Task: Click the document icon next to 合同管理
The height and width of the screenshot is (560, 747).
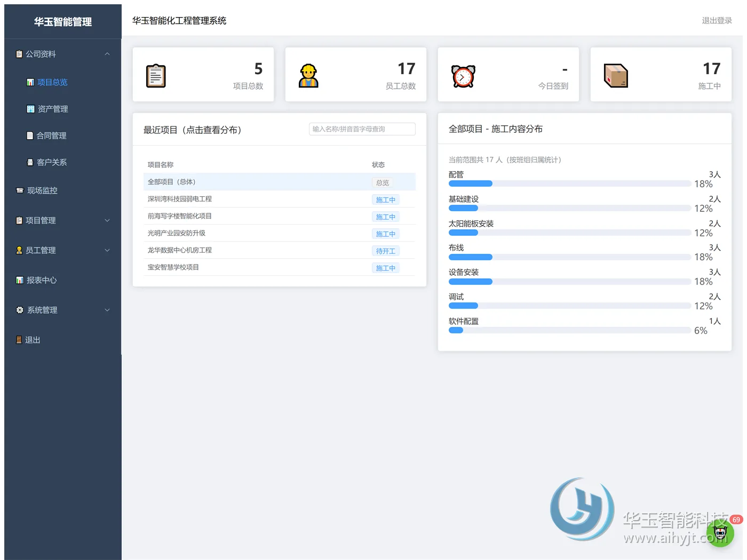Action: (x=30, y=135)
